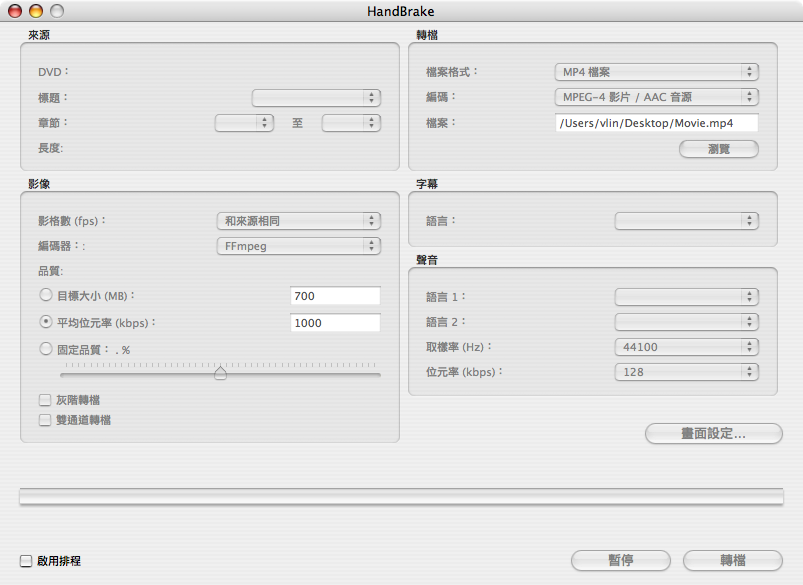This screenshot has height=585, width=803.
Task: Click the 至 text between chapter dropdowns
Action: pos(298,123)
